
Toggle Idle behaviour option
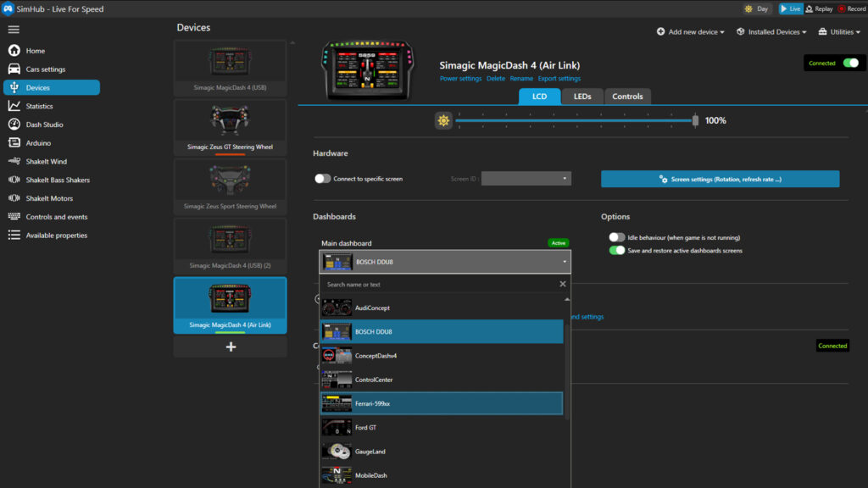point(617,237)
